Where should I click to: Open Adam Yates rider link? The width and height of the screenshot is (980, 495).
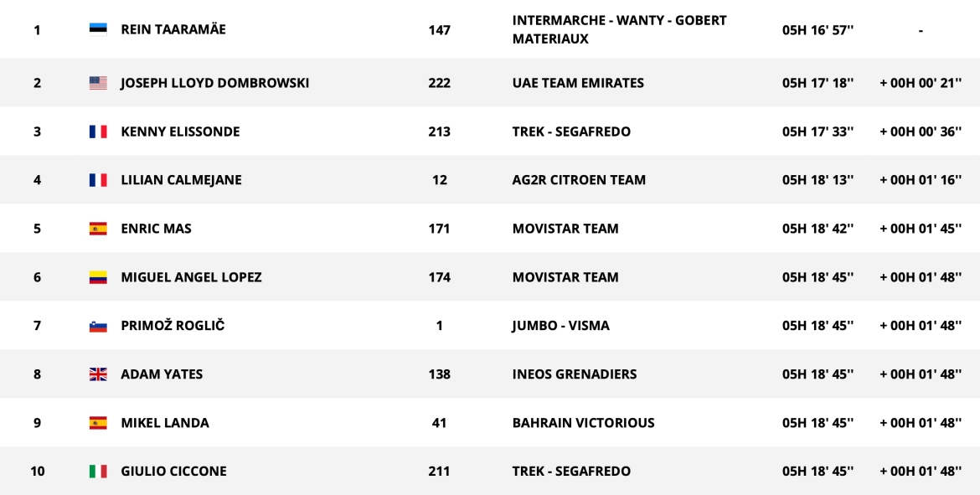(x=162, y=374)
